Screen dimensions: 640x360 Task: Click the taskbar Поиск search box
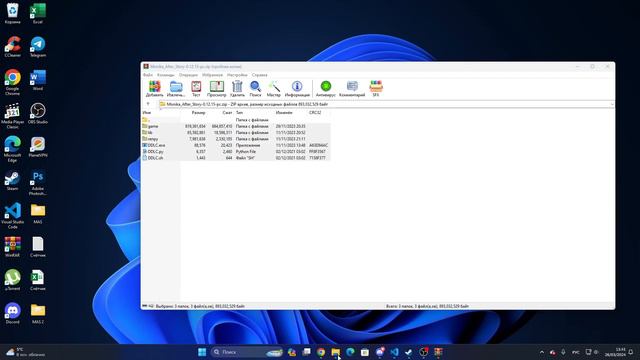[x=247, y=352]
